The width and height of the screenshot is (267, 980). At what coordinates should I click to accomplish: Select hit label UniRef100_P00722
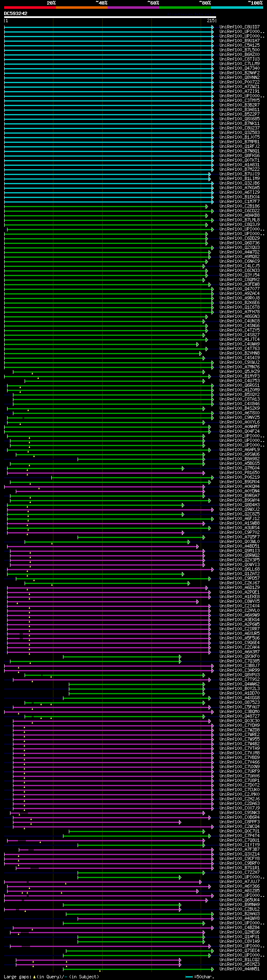[x=239, y=82]
